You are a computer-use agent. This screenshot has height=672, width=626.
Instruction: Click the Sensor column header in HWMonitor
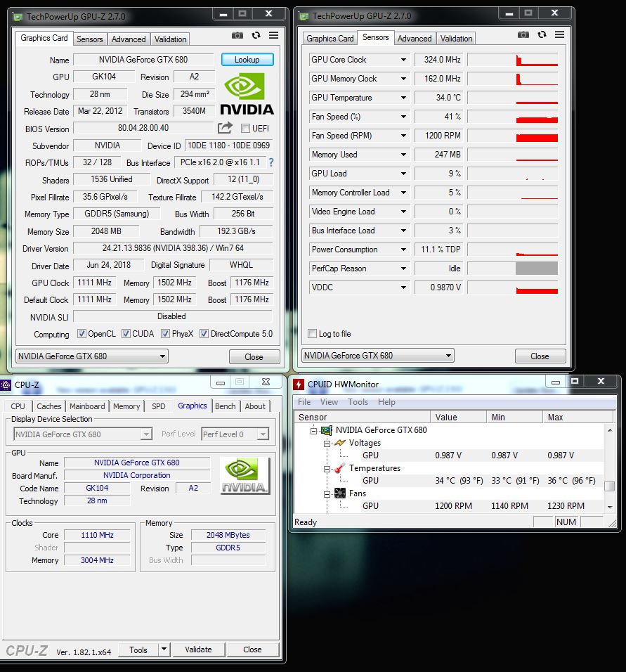click(x=362, y=417)
